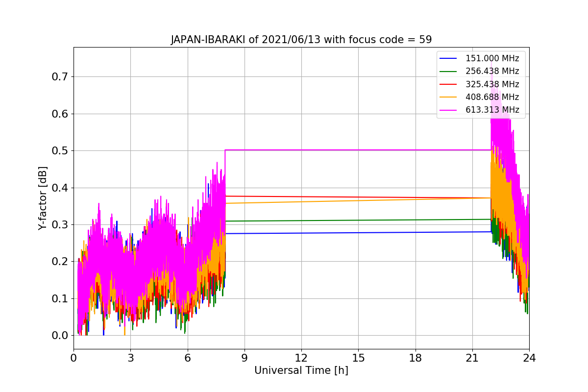
Task: Click the 0.2 tick on the y-axis
Action: coord(60,262)
